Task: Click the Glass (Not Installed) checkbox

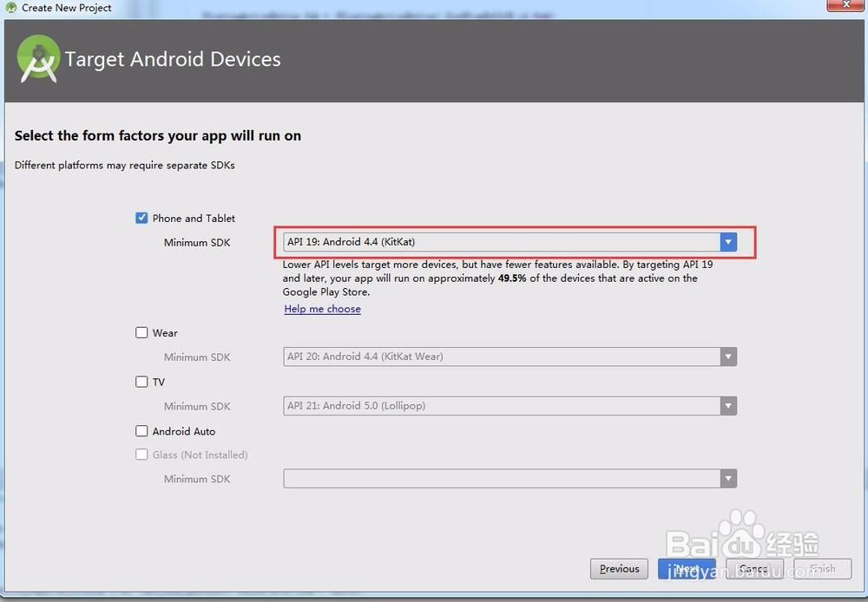Action: (141, 455)
